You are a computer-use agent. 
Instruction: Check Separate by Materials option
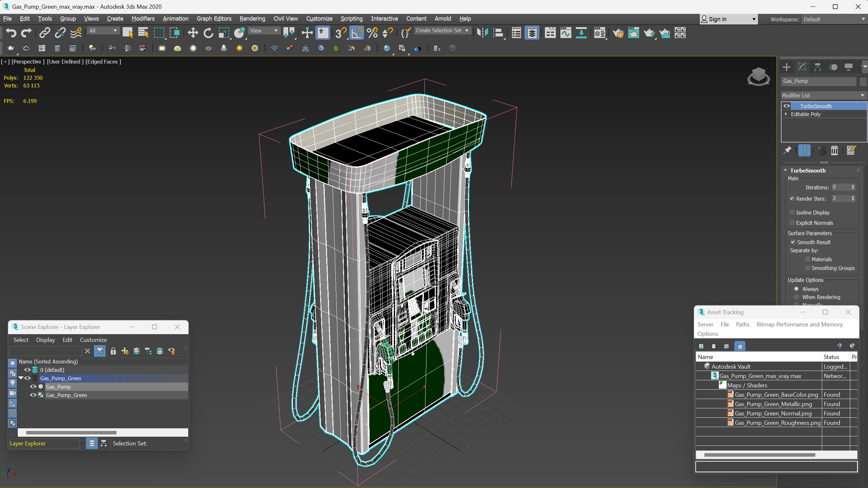point(807,259)
